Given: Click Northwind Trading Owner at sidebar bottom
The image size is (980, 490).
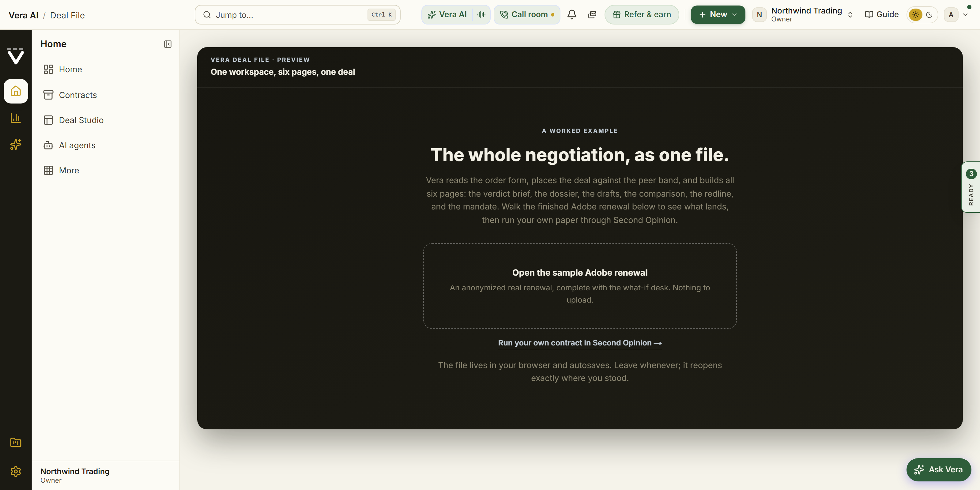Looking at the screenshot, I should [x=106, y=476].
